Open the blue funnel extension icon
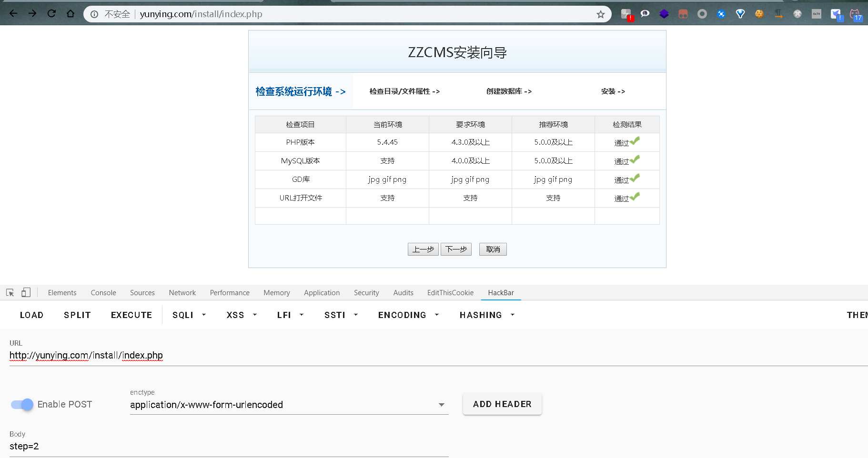 pos(740,14)
